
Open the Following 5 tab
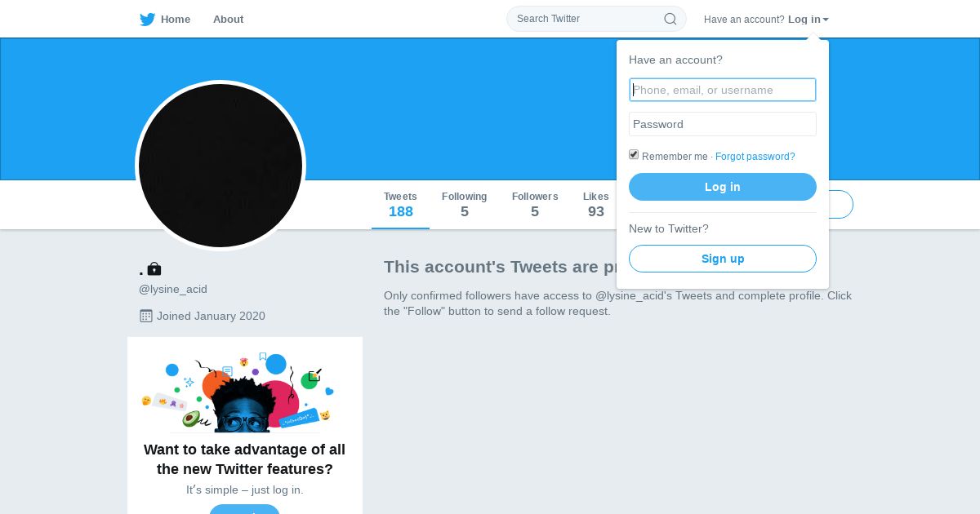tap(464, 205)
